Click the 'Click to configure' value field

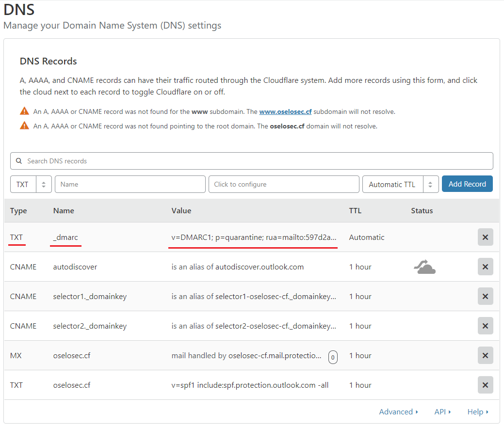coord(284,184)
